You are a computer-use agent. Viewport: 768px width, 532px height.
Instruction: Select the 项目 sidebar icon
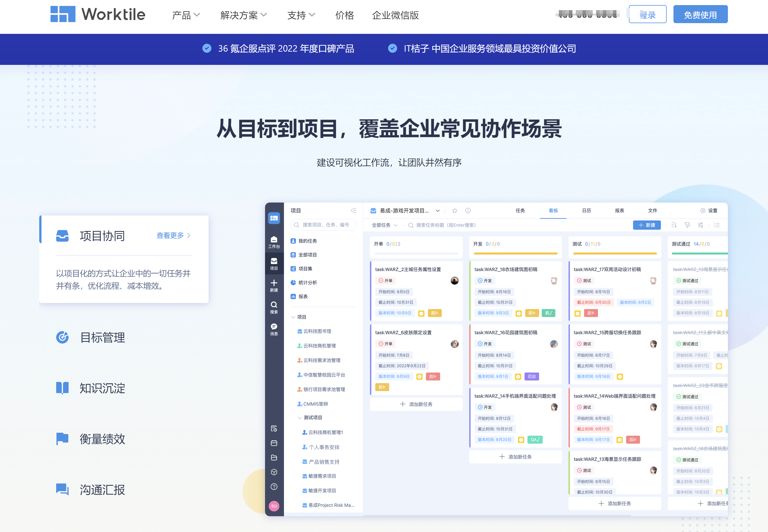[x=274, y=264]
